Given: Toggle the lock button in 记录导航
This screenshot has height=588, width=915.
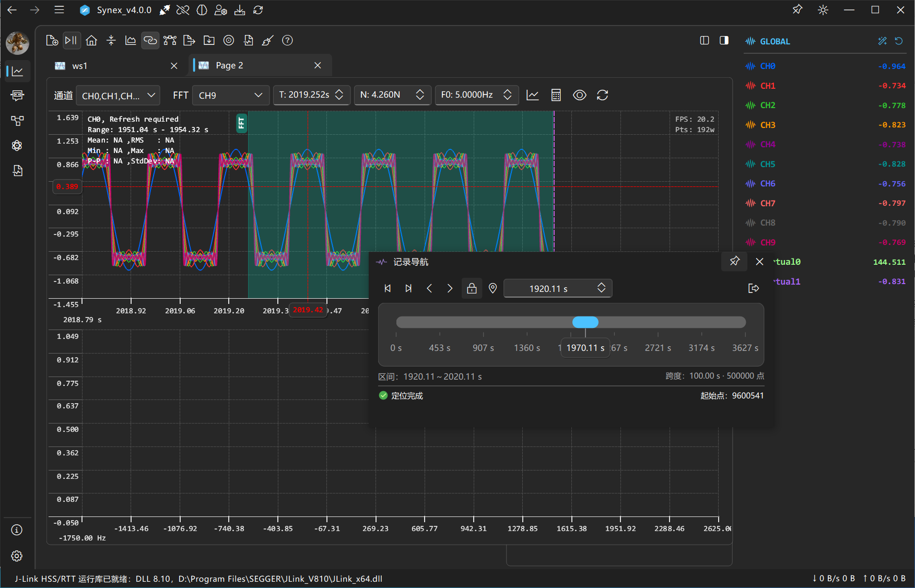Looking at the screenshot, I should [472, 288].
